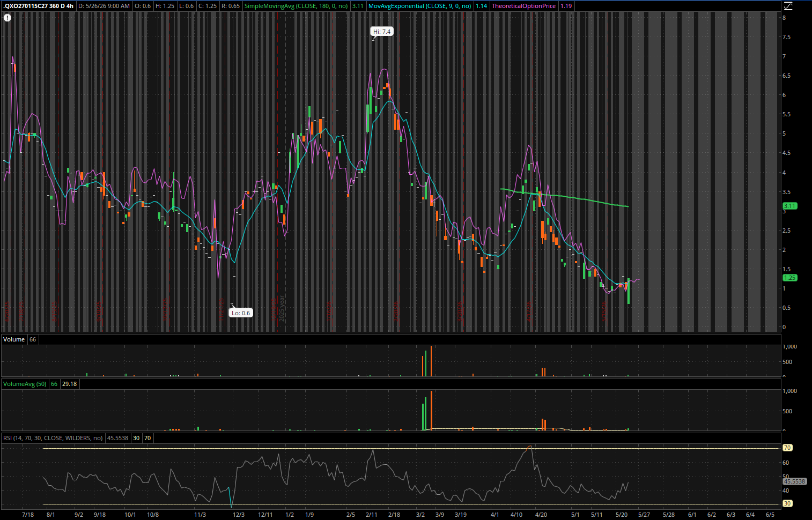Click the 7.5 price axis label
The image size is (812, 520).
786,37
